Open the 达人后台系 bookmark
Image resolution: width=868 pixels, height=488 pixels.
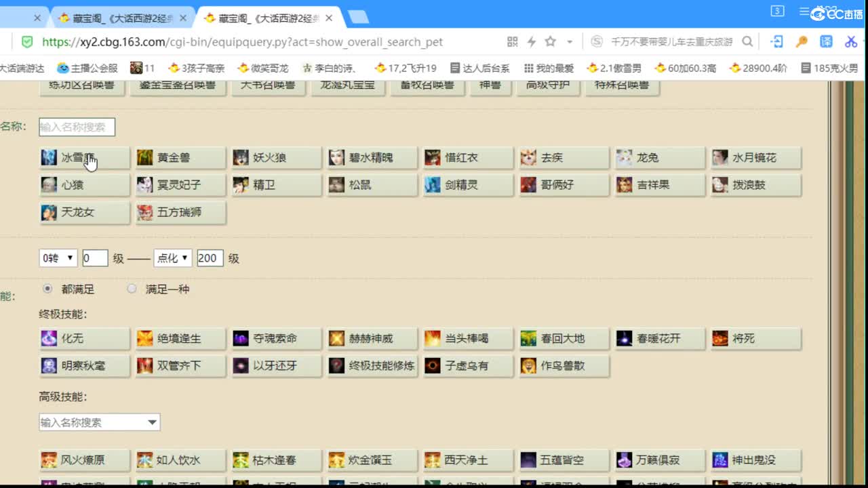[x=479, y=68]
